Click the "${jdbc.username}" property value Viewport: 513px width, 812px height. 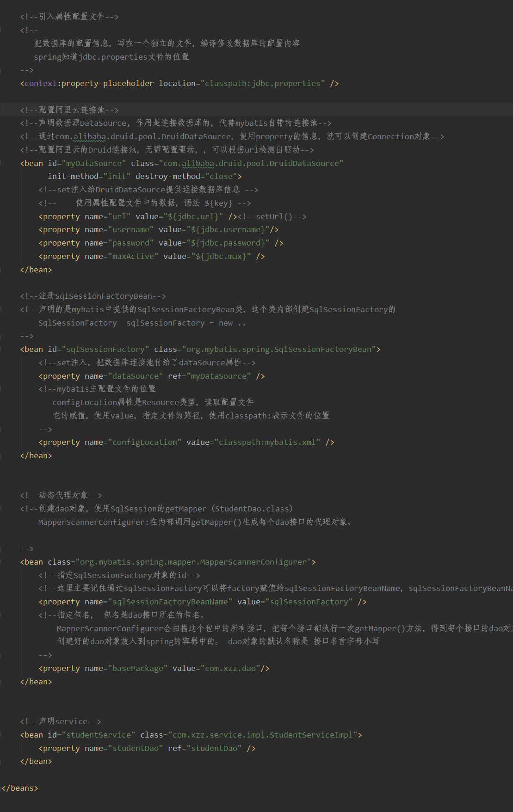[228, 229]
